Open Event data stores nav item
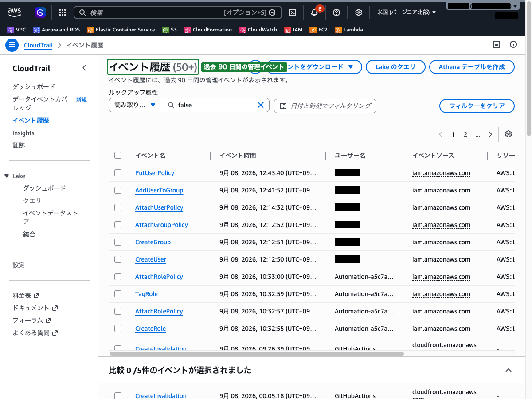Viewport: 532px width, 399px height. [51, 217]
